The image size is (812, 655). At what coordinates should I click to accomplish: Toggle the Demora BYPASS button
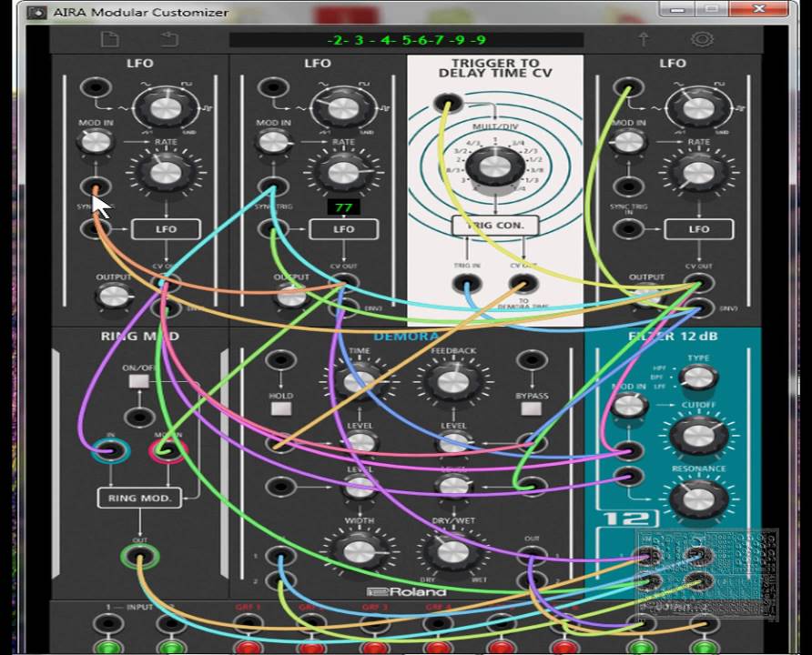(x=532, y=408)
